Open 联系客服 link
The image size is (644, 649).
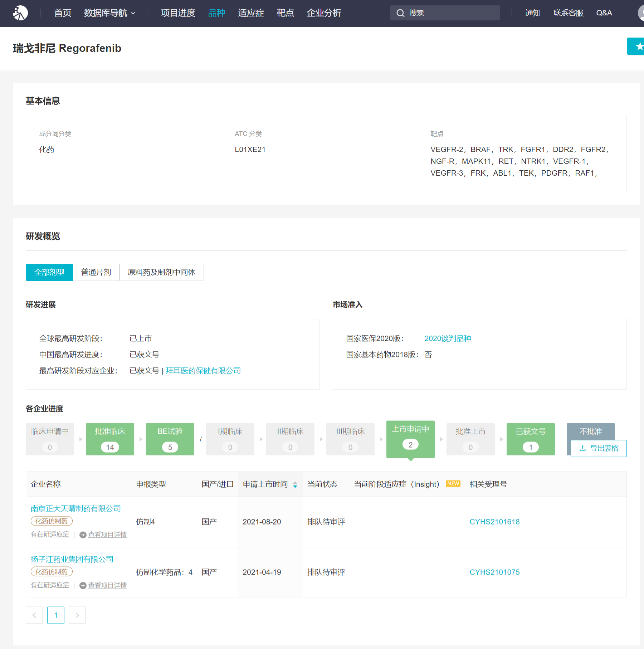tap(568, 13)
